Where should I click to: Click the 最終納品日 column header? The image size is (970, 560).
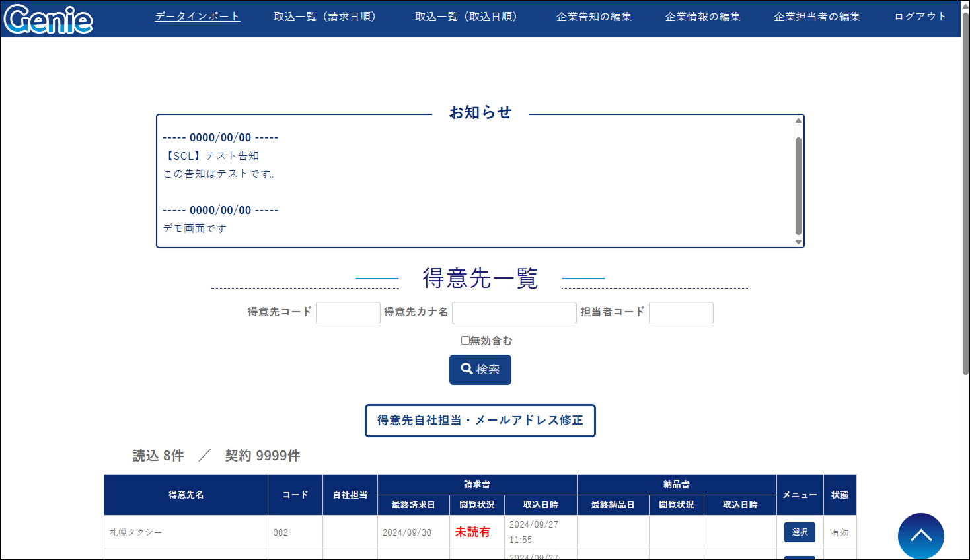(x=613, y=505)
